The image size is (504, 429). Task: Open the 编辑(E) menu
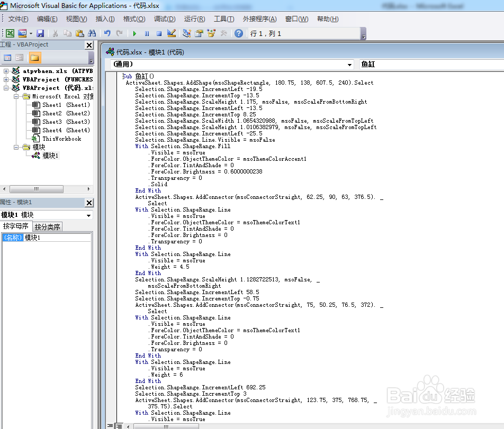[47, 19]
